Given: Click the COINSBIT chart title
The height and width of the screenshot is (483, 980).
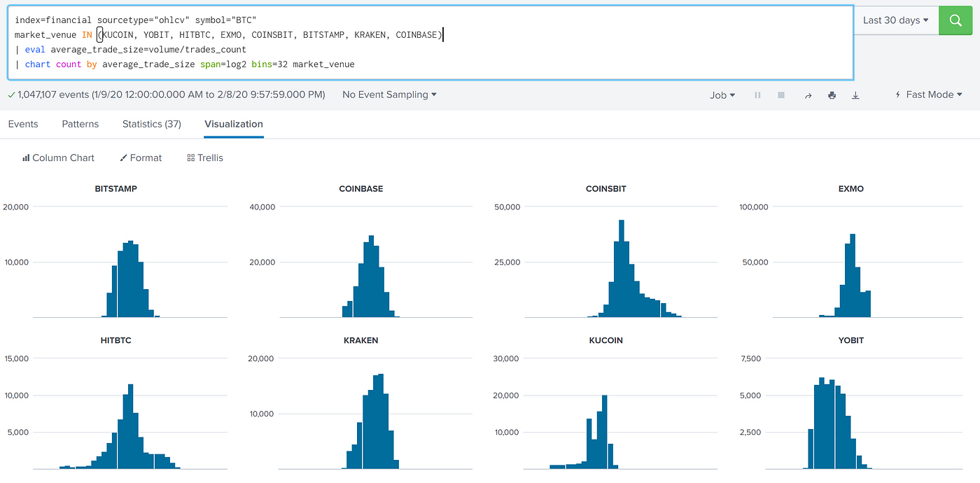Looking at the screenshot, I should point(606,189).
